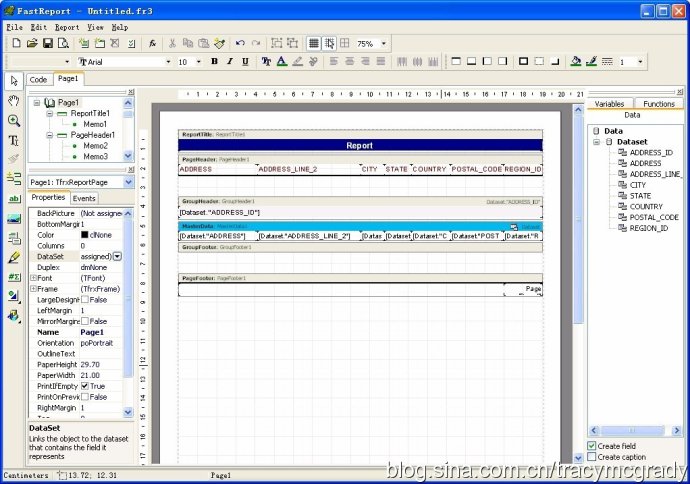Open the font size 10 dropdown

click(x=199, y=62)
